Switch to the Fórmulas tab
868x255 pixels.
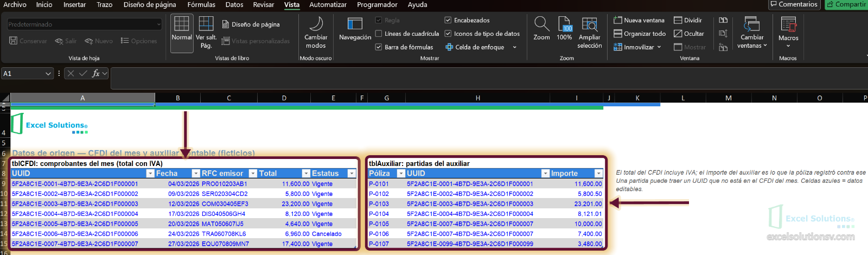point(201,4)
